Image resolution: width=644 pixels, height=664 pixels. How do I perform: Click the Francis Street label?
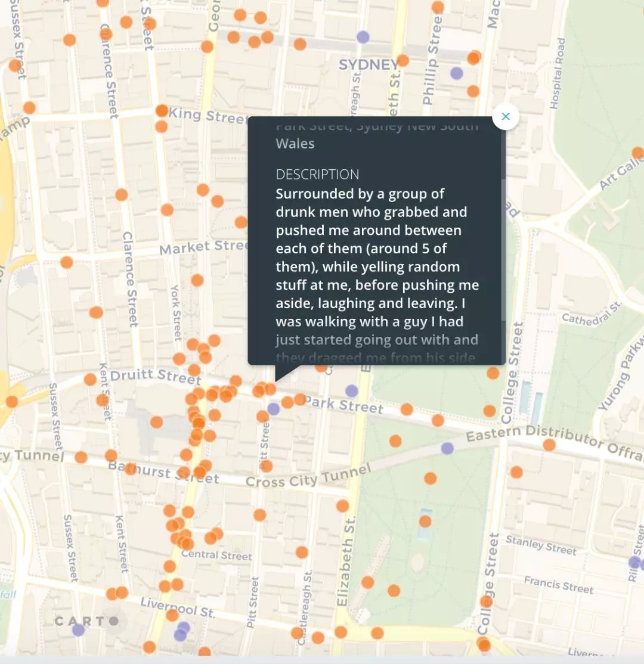(x=558, y=584)
